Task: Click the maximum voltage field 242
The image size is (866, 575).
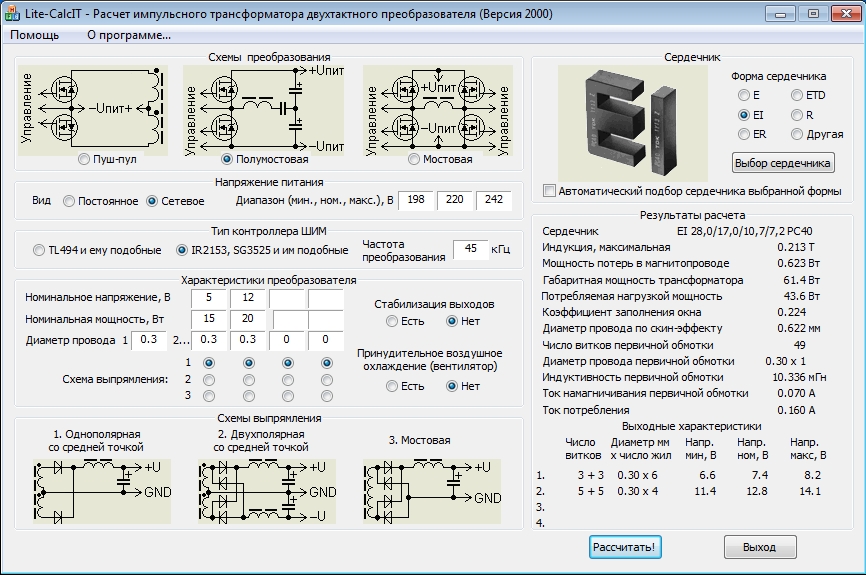Action: [494, 199]
